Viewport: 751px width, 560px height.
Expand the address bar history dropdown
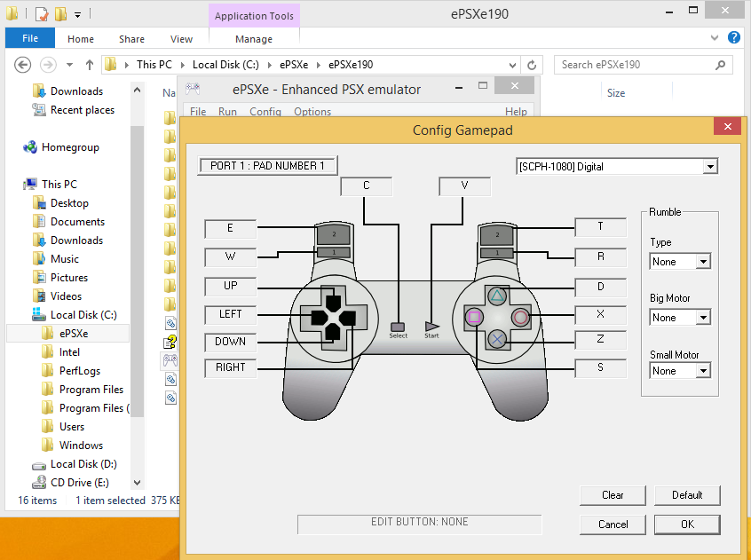click(x=512, y=65)
